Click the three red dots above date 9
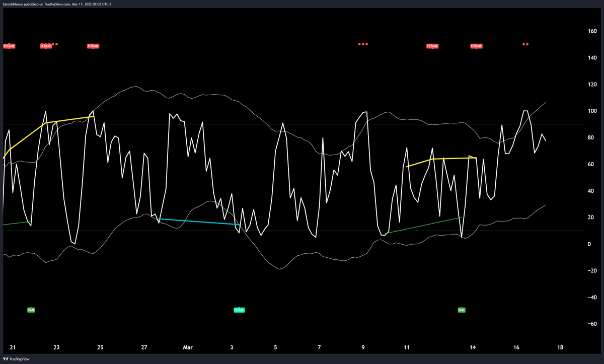Screen dimensions: 604x364 click(363, 44)
